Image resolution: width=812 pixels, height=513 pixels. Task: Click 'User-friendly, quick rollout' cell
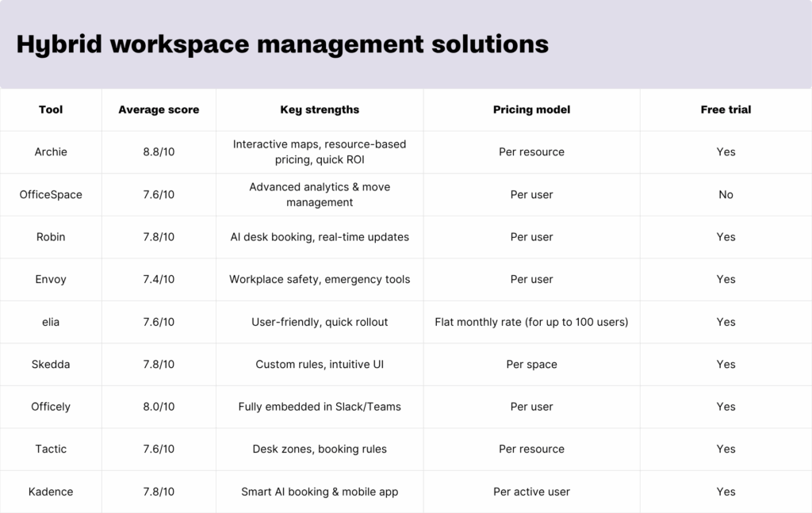point(320,322)
